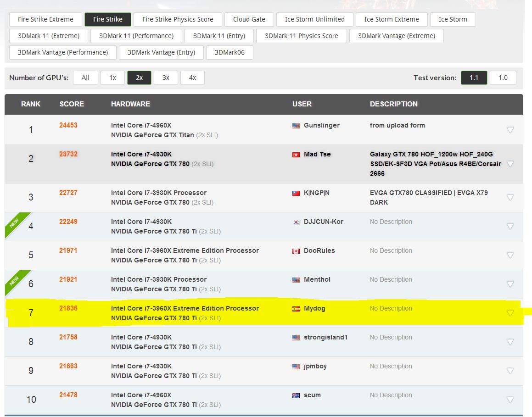Viewport: 532px width, 417px height.
Task: Open user K|NGP|N's profile
Action: (x=317, y=193)
